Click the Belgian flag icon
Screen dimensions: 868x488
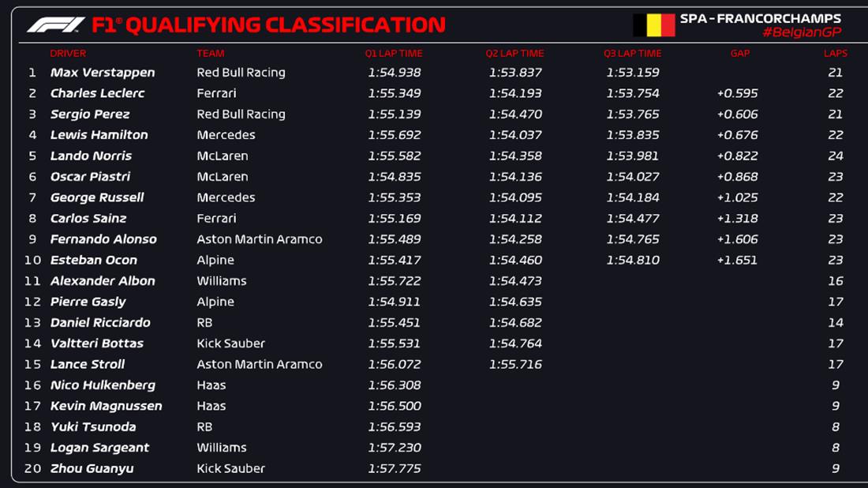click(654, 25)
